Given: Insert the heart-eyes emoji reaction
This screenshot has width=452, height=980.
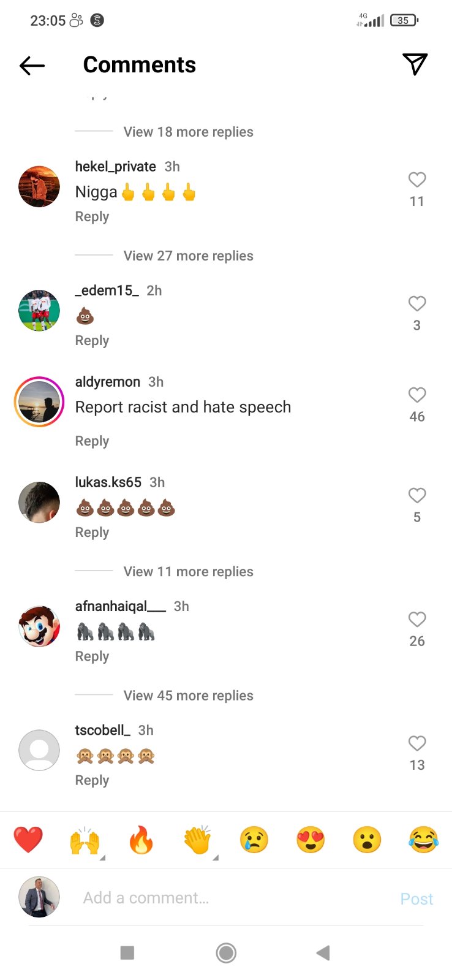Looking at the screenshot, I should [x=311, y=840].
